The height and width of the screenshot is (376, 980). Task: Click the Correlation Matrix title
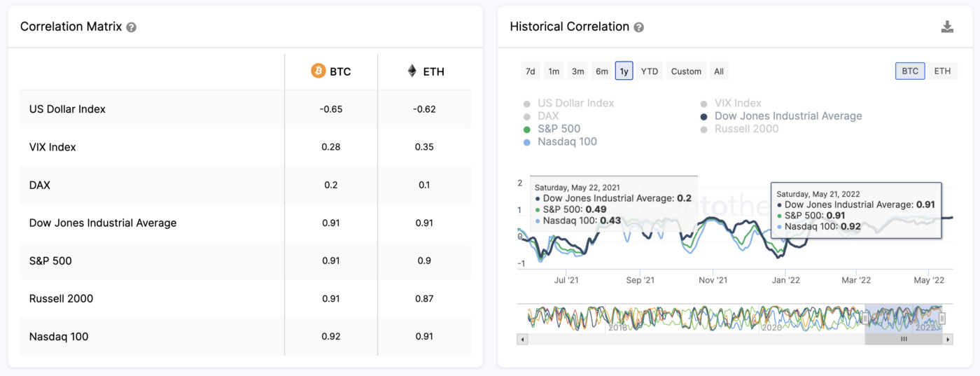click(71, 27)
